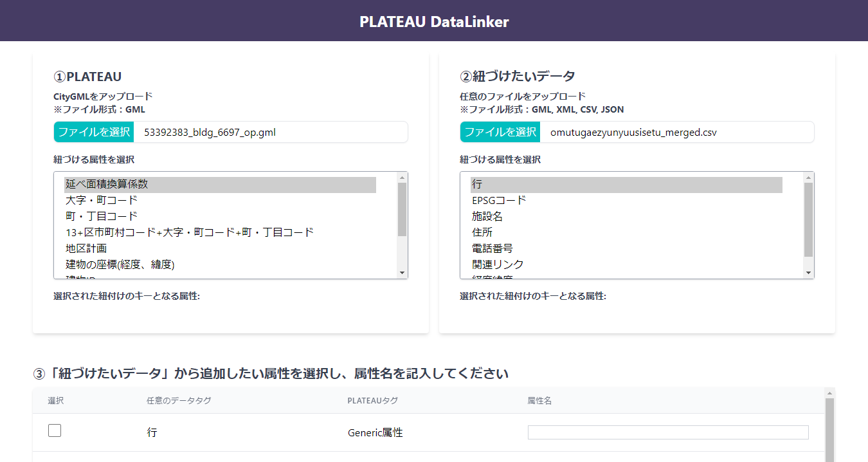Click the attribute table scrollbar up arrow
Image resolution: width=868 pixels, height=462 pixels.
[x=829, y=393]
